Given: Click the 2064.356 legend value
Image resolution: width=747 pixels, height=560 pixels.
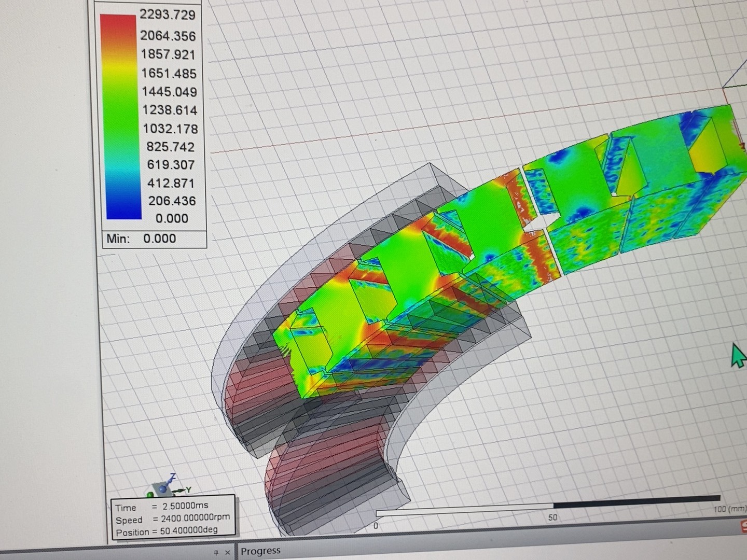Looking at the screenshot, I should click(168, 36).
